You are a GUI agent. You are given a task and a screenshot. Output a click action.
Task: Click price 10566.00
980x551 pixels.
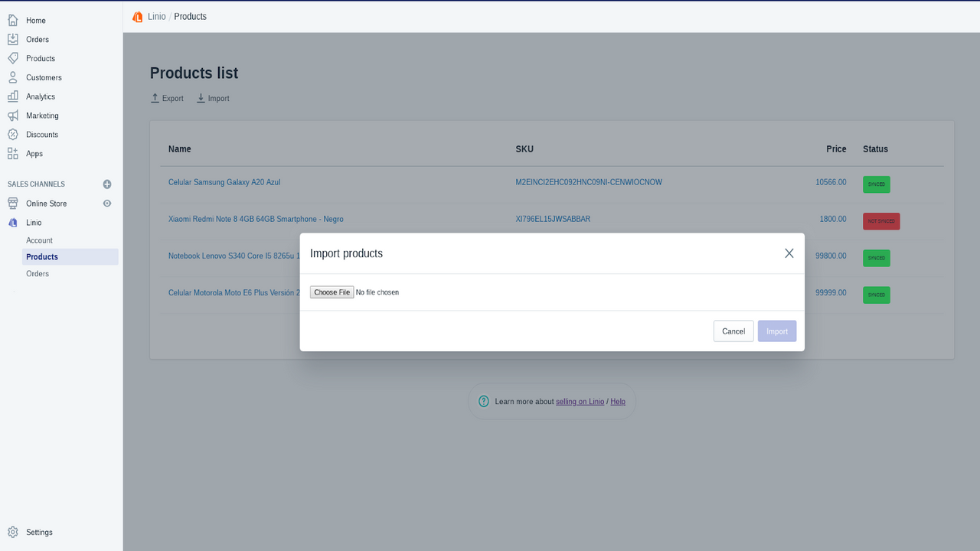tap(831, 182)
